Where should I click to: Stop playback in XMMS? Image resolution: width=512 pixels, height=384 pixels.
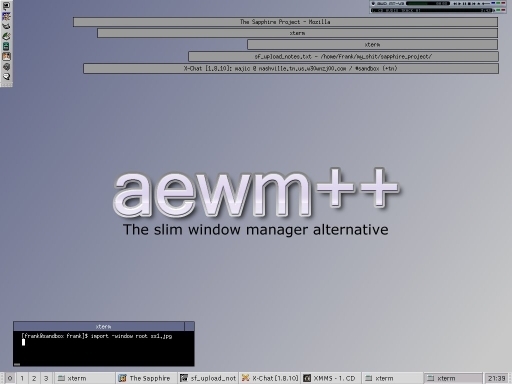click(469, 4)
